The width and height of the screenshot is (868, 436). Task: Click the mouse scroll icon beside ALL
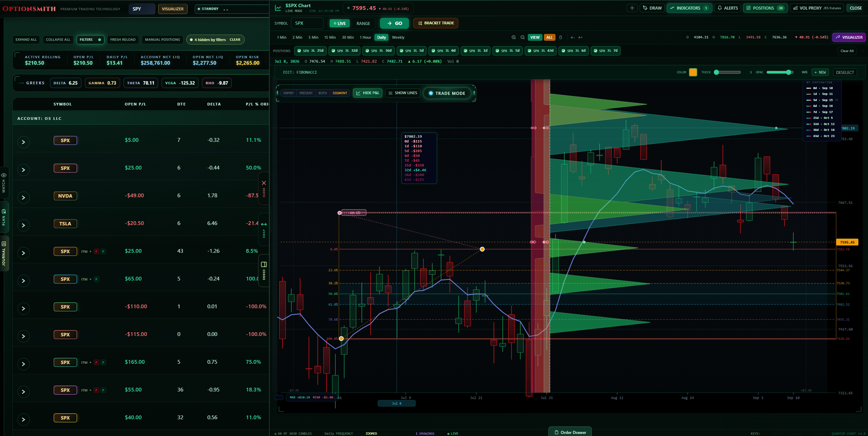[x=560, y=37]
